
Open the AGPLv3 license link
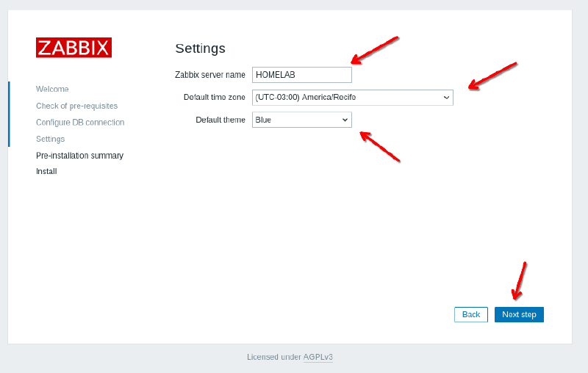click(318, 358)
